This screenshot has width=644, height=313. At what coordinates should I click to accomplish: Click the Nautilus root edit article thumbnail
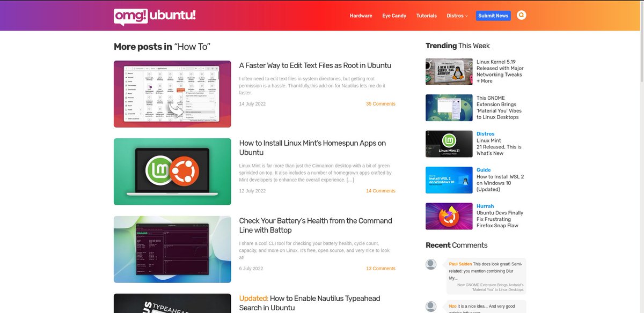172,94
